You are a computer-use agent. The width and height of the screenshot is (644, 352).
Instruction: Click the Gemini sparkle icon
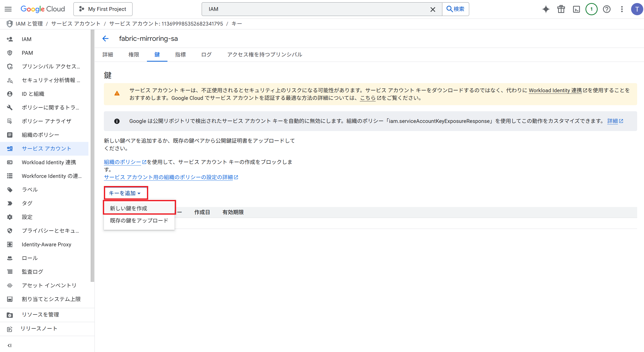546,9
